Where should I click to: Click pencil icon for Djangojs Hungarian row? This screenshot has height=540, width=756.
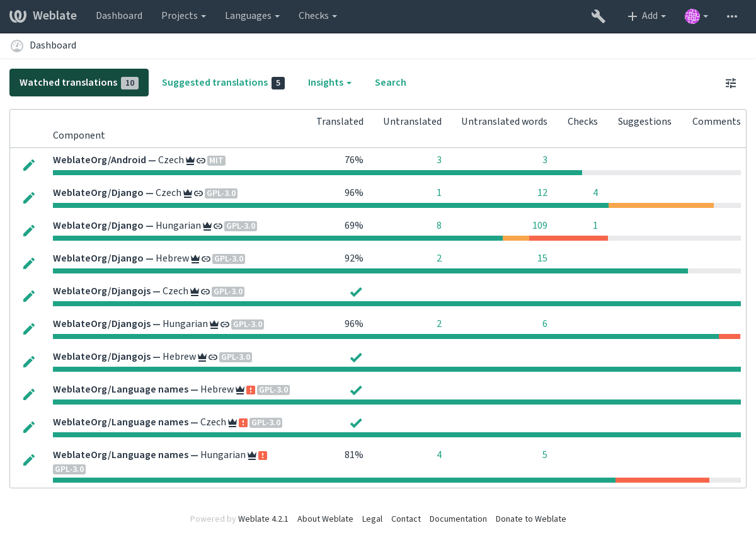point(29,329)
